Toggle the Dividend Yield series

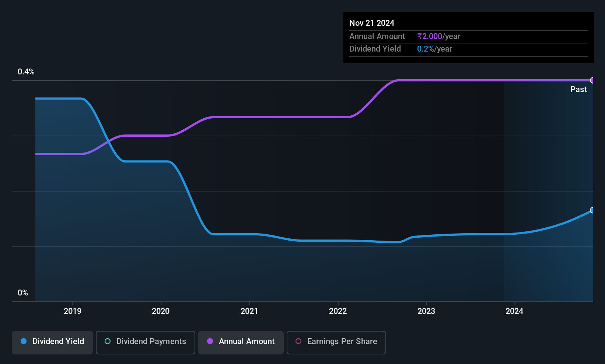click(x=52, y=343)
